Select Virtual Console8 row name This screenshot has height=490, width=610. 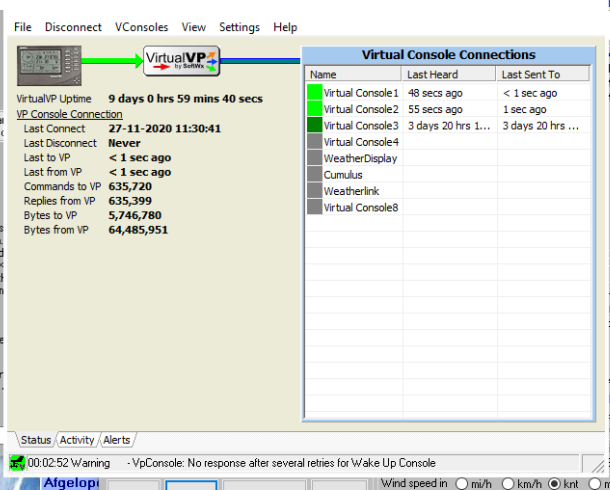coord(361,207)
